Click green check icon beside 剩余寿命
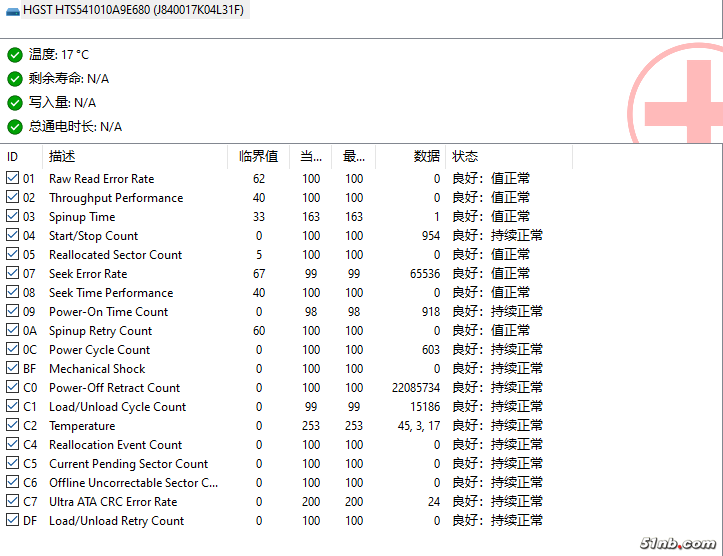The image size is (723, 556). click(14, 79)
